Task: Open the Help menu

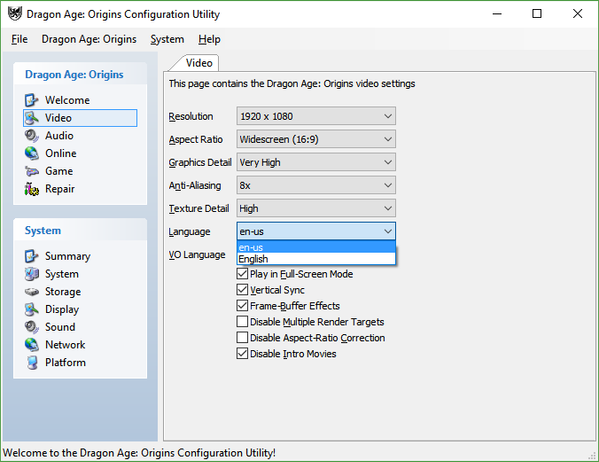Action: tap(209, 39)
